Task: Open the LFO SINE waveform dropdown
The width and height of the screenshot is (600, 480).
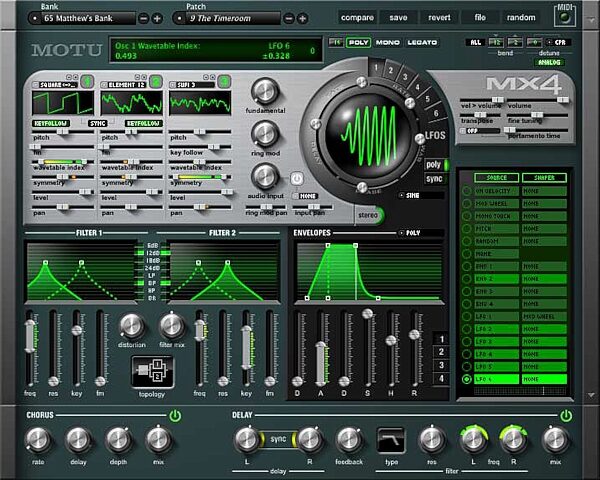Action: tap(421, 195)
